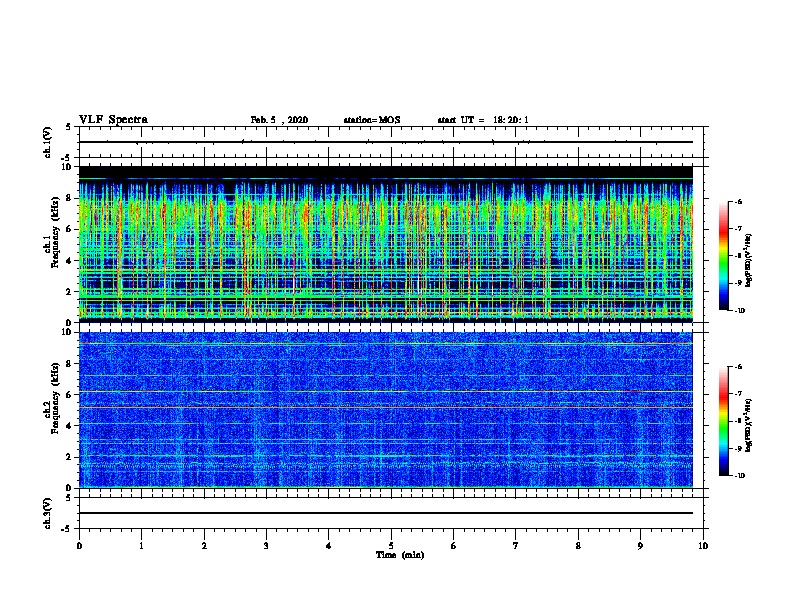Click the "station=MOS" header text

pos(372,120)
